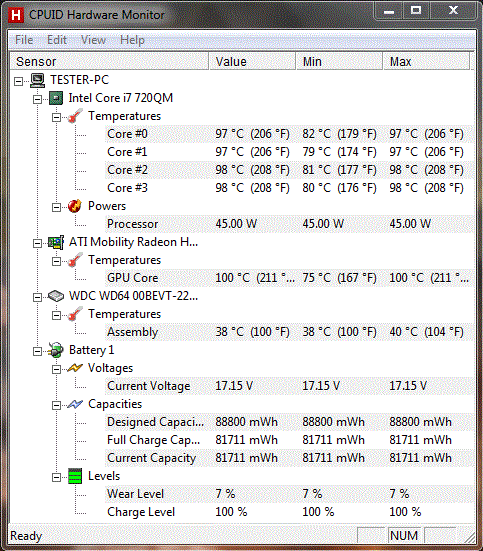
Task: Click the 45.00 W Processor value cell
Action: [x=236, y=224]
